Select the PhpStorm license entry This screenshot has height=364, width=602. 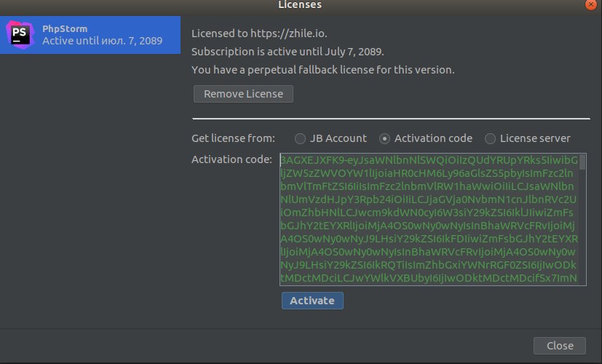(x=90, y=34)
